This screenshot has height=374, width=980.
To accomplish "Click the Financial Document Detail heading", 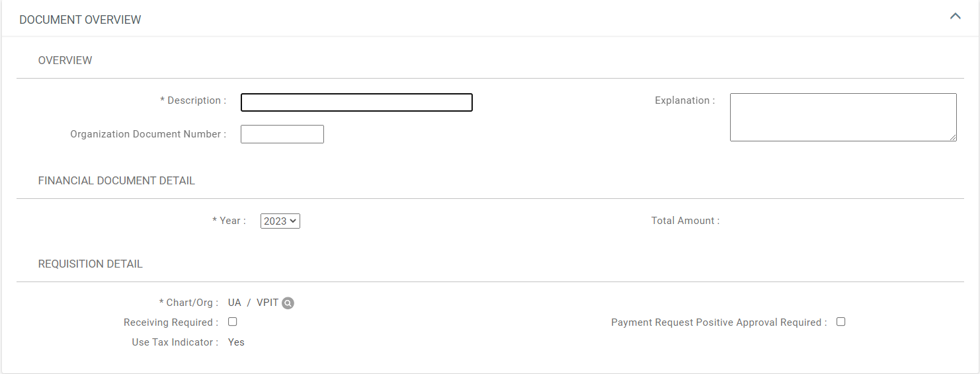I will [x=116, y=180].
